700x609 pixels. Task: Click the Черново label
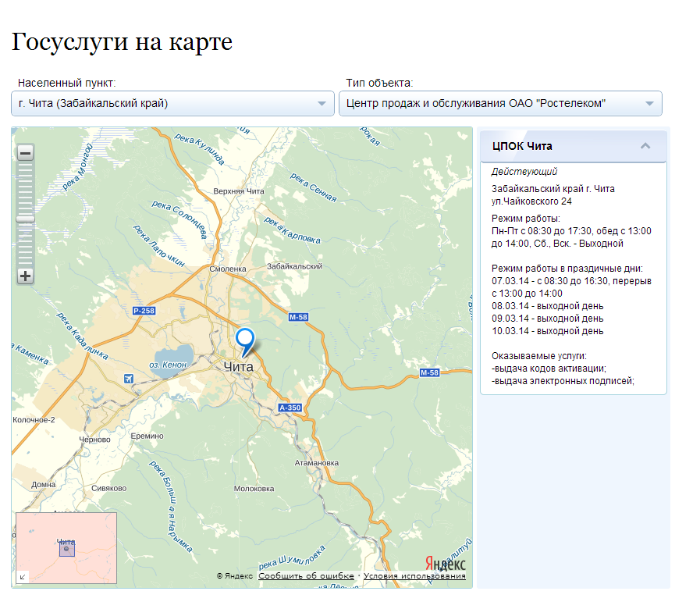[x=94, y=440]
